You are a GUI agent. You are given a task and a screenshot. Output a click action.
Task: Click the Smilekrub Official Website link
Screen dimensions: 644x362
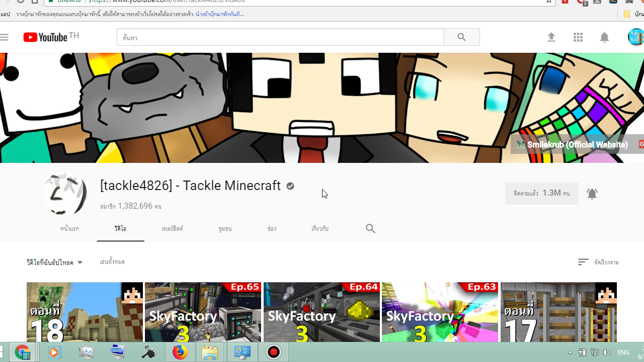pos(577,145)
